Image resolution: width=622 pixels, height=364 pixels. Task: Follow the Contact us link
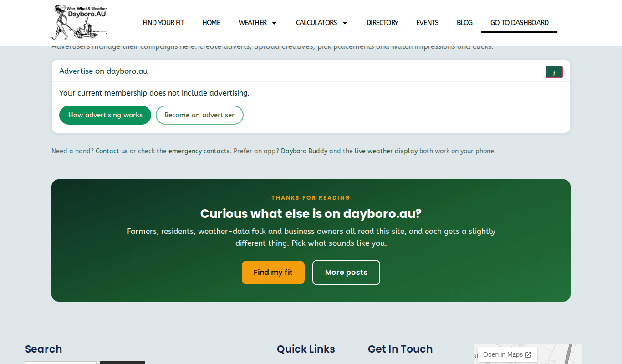112,151
